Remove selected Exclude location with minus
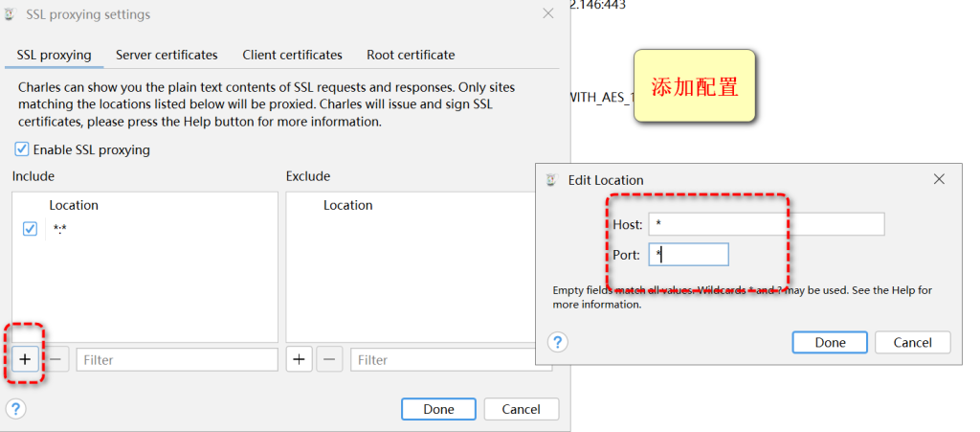The height and width of the screenshot is (432, 980). (330, 359)
